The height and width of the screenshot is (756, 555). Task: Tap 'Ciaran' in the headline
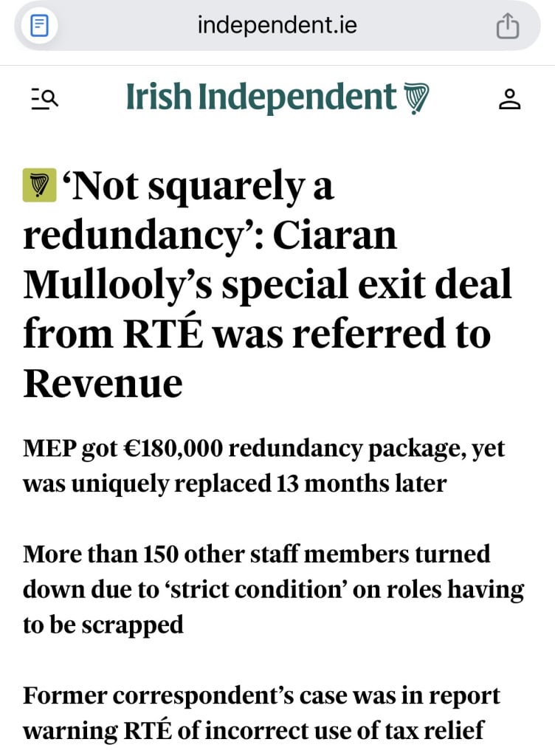[335, 236]
